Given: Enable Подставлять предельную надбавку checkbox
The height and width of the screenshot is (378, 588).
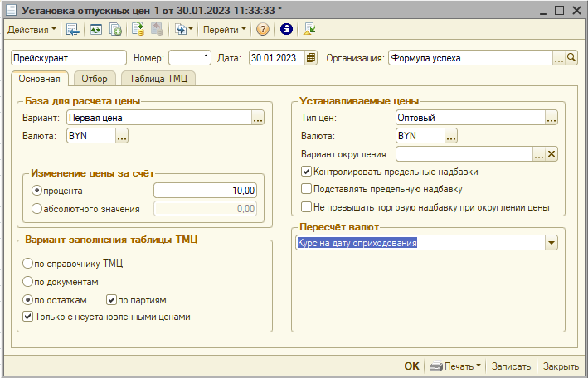Looking at the screenshot, I should click(307, 189).
